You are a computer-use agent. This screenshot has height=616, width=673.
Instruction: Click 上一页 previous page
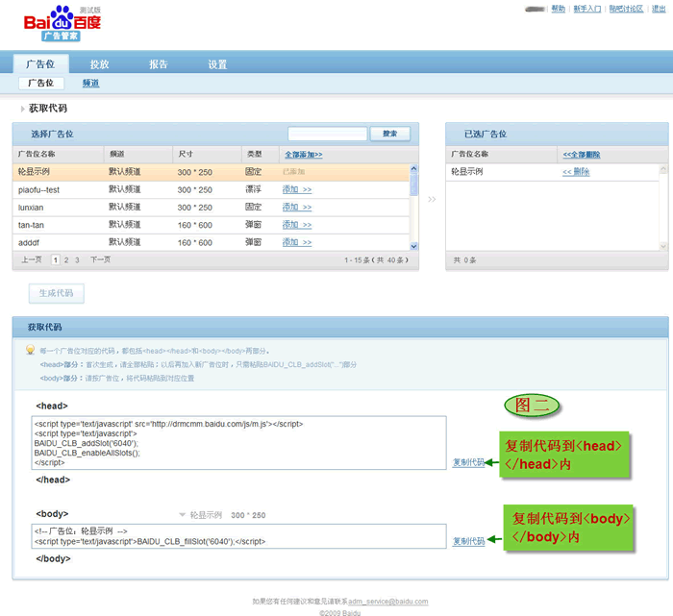(x=32, y=259)
